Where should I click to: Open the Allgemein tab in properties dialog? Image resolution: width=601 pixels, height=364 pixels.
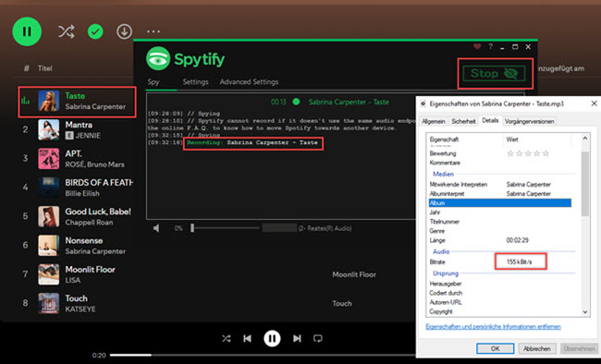(434, 121)
